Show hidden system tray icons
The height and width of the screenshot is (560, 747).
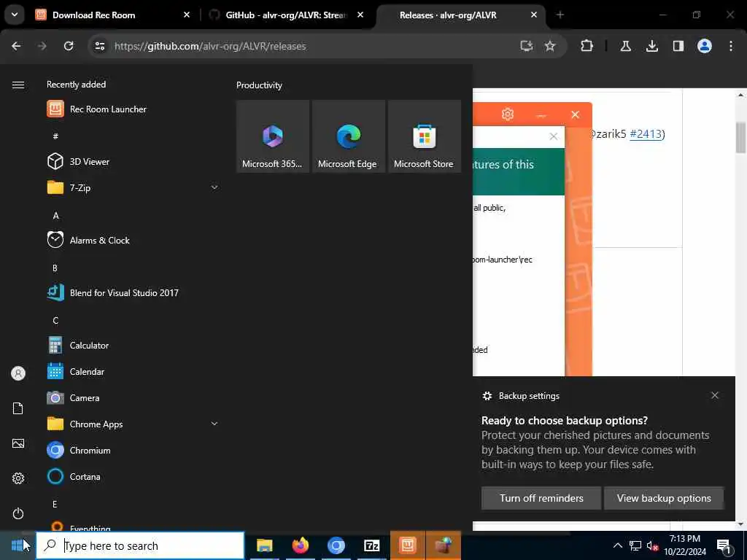617,545
